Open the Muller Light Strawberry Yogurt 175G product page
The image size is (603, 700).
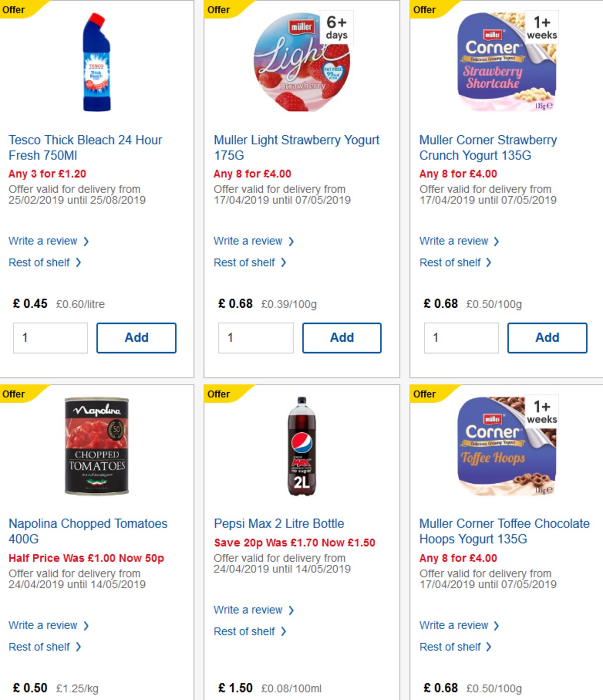[296, 147]
